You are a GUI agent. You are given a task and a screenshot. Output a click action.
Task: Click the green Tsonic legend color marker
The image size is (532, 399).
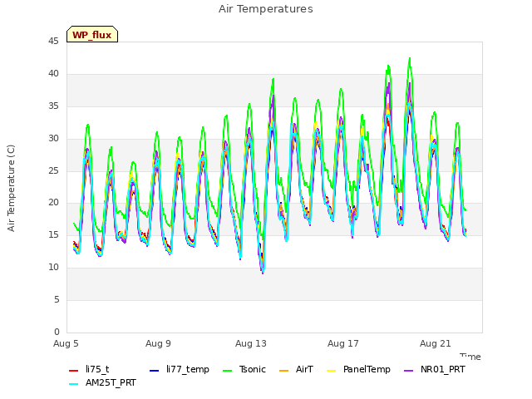227,371
